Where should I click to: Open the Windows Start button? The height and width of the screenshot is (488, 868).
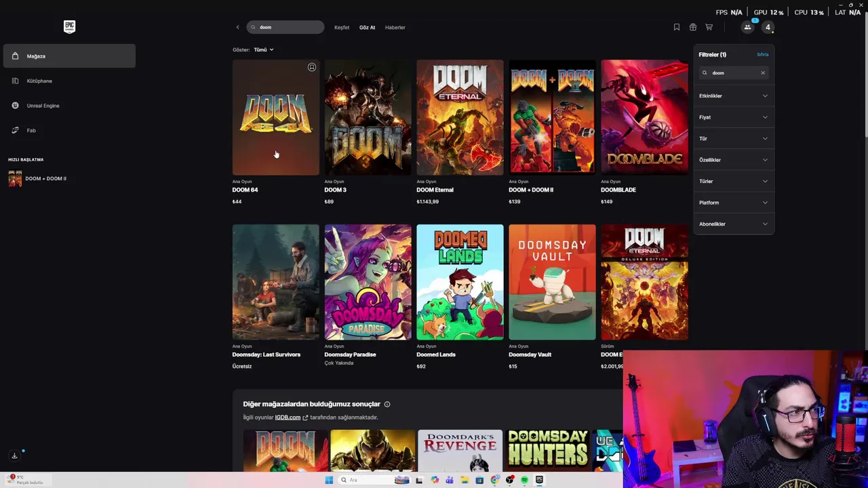[329, 480]
